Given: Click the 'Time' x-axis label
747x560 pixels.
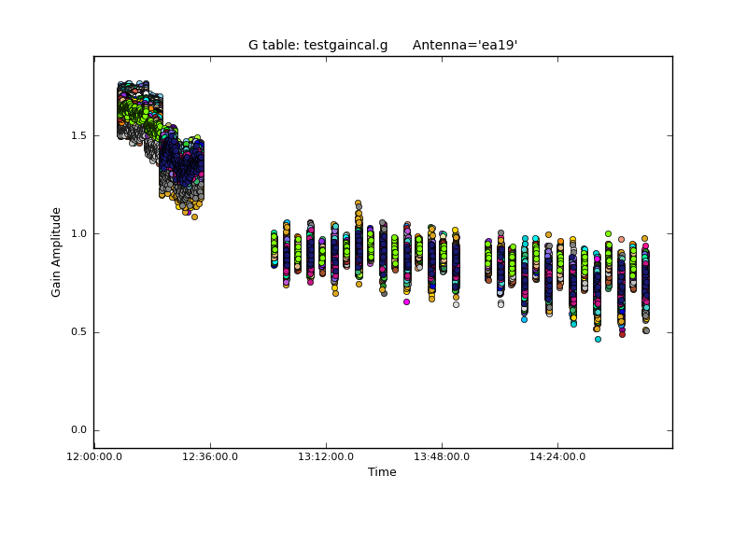Looking at the screenshot, I should (x=382, y=472).
